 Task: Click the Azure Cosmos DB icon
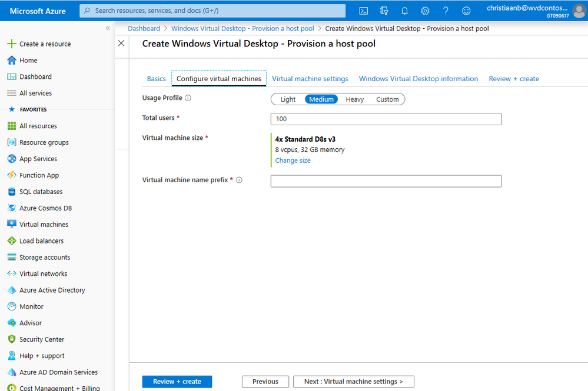point(12,208)
